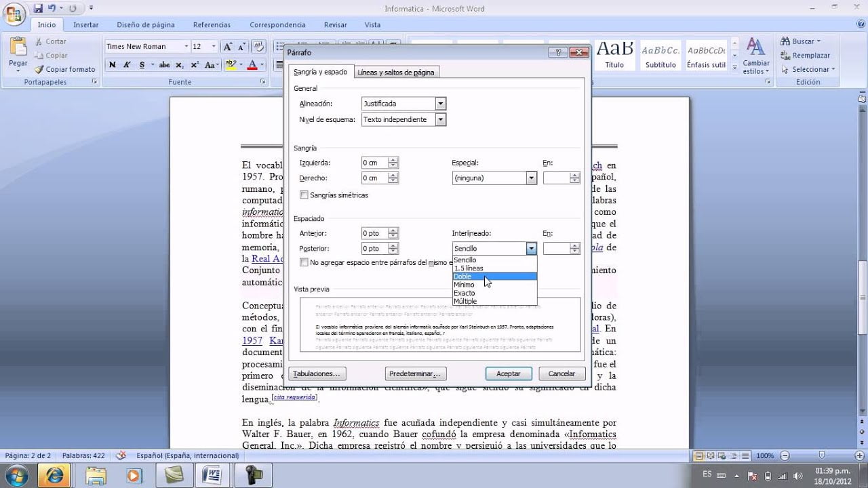
Task: Open the Especial dropdown showing '(ninguna)'
Action: pos(531,178)
